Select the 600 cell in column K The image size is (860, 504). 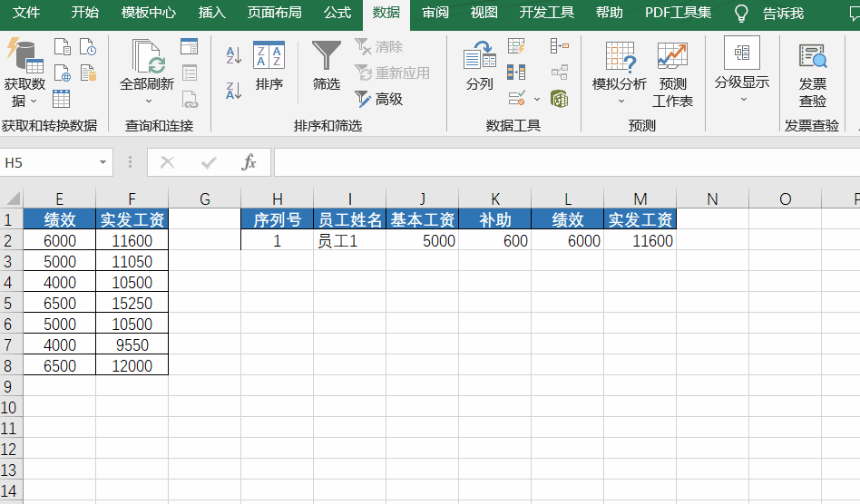point(494,240)
